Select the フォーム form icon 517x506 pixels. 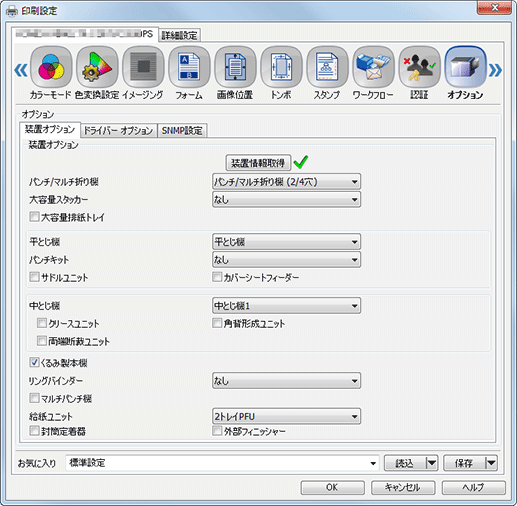(x=189, y=68)
